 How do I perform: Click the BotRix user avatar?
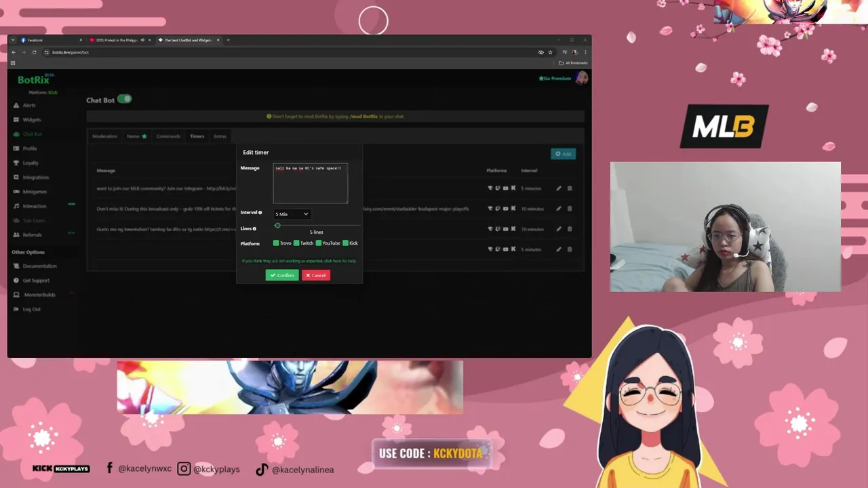point(581,79)
